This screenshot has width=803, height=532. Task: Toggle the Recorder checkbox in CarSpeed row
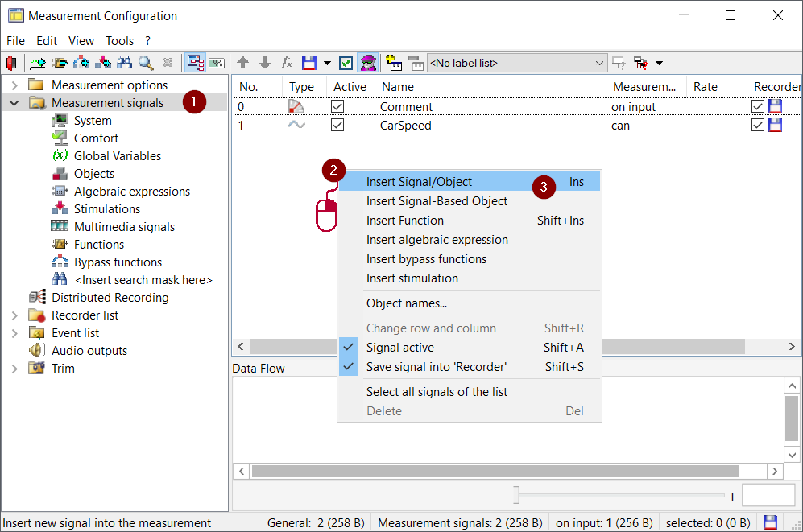(758, 125)
